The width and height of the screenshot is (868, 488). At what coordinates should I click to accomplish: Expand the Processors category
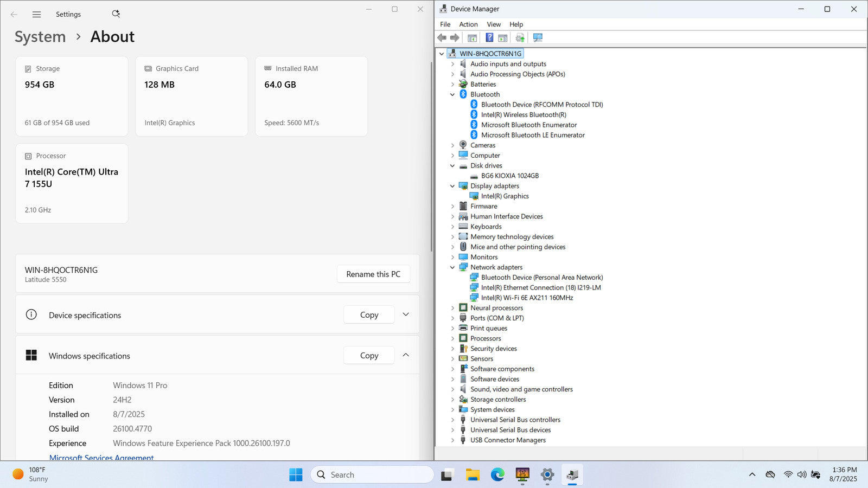tap(452, 338)
